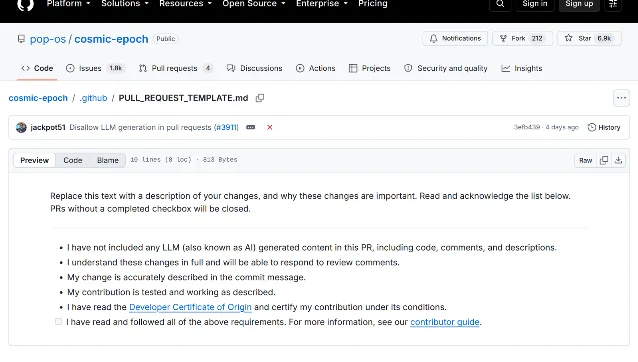Open jackpot51's avatar
Viewport: 638px width, 362px height.
[x=21, y=127]
